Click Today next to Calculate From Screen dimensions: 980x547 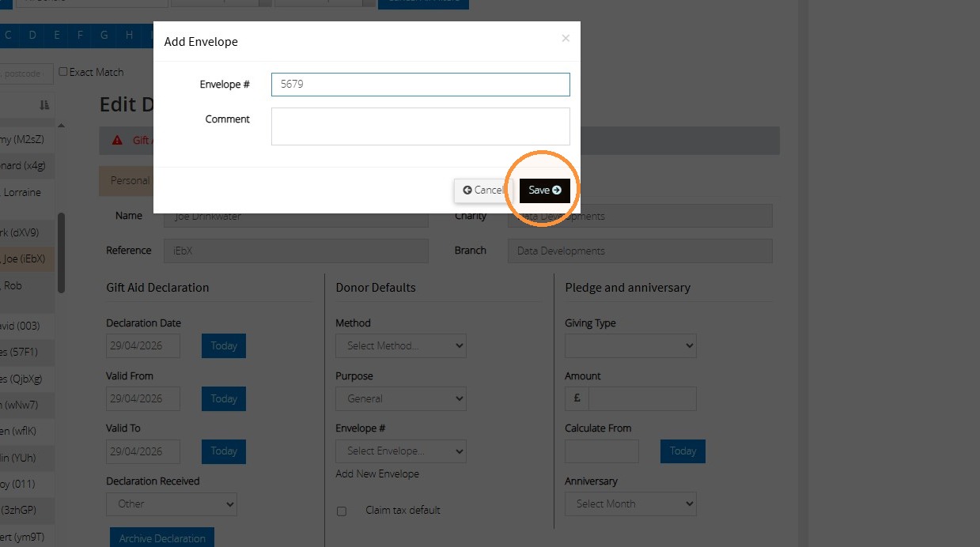pyautogui.click(x=683, y=451)
